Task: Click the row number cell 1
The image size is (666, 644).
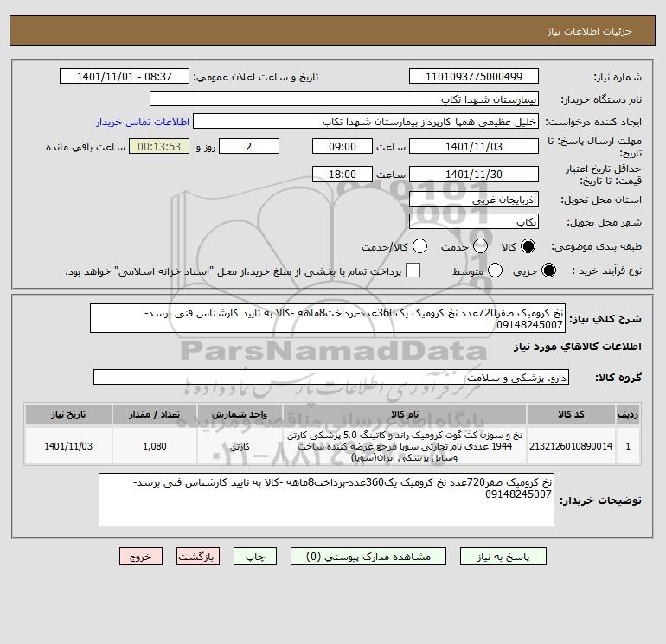Action: click(x=628, y=446)
